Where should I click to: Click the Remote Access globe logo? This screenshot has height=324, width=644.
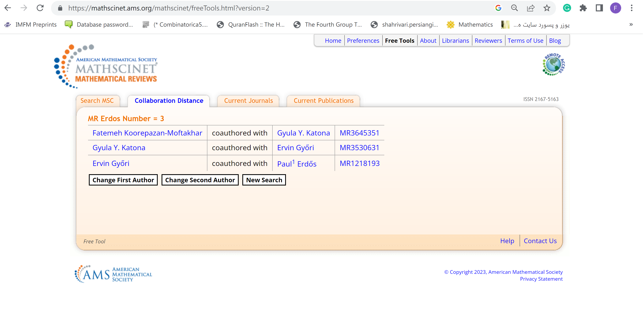pos(553,65)
